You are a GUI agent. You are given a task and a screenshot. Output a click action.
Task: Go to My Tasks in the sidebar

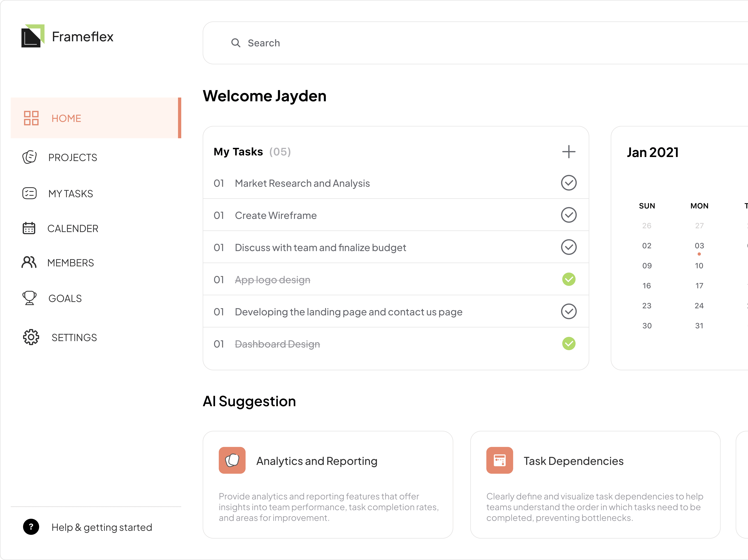click(x=70, y=193)
